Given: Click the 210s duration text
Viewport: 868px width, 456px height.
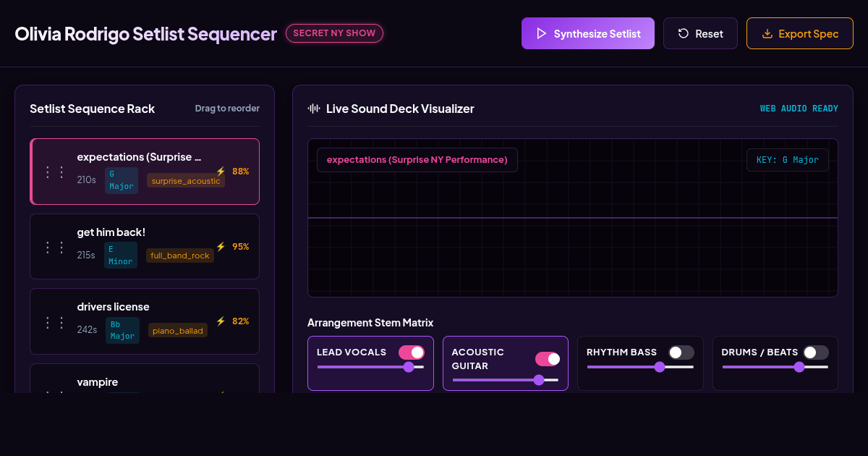Looking at the screenshot, I should [x=87, y=180].
